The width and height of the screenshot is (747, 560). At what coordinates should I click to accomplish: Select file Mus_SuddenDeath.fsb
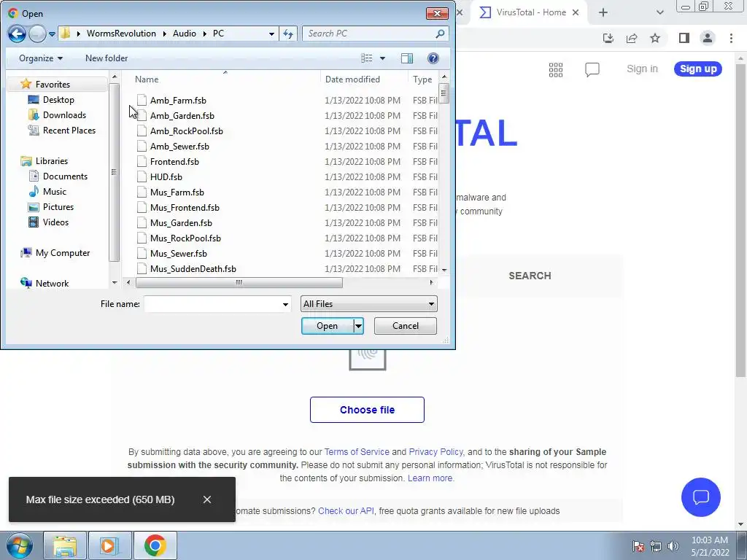[193, 268]
